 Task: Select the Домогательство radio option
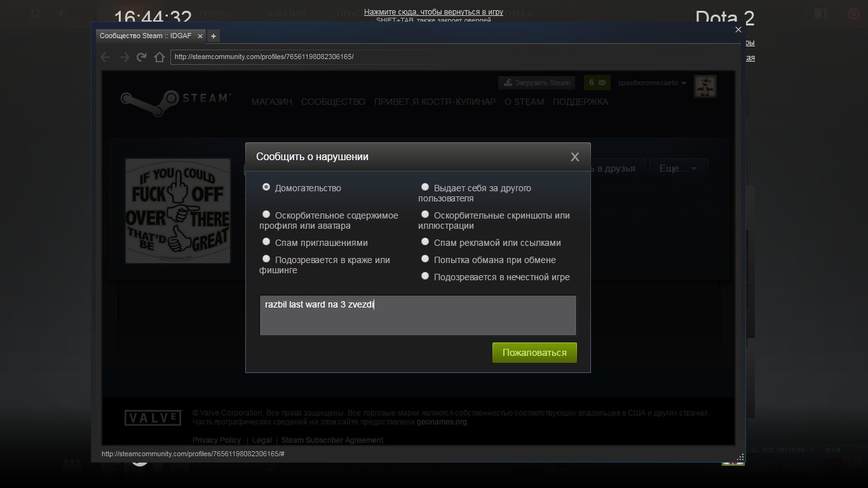click(x=266, y=187)
